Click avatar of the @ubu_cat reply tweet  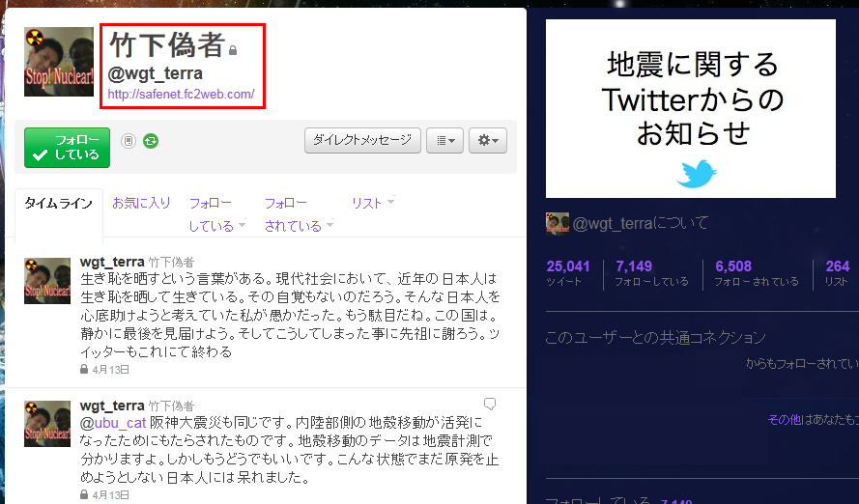pos(47,424)
